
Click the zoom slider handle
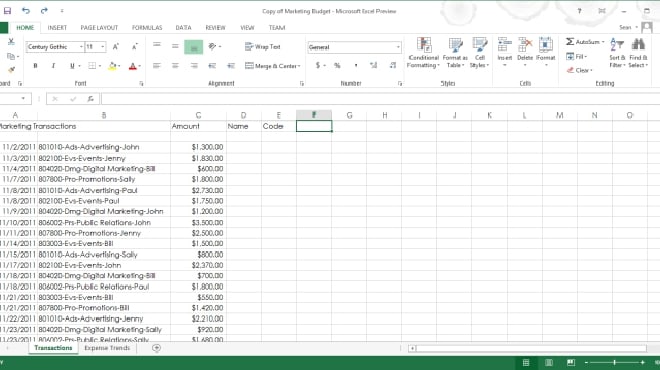tap(614, 362)
